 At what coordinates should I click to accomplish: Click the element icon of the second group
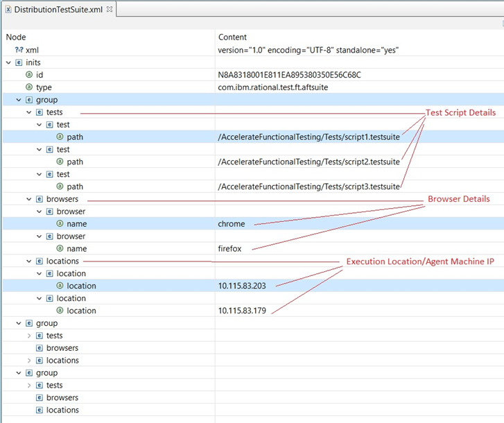click(29, 323)
